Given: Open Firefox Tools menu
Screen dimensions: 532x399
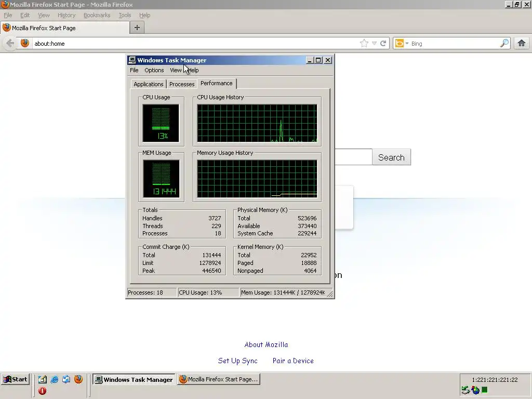Looking at the screenshot, I should pos(125,15).
